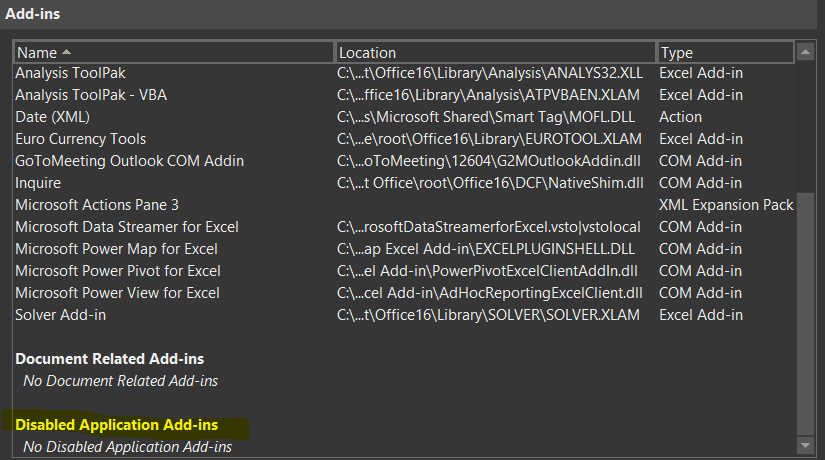
Task: Select Microsoft Actions Pane 3 entry
Action: 404,205
